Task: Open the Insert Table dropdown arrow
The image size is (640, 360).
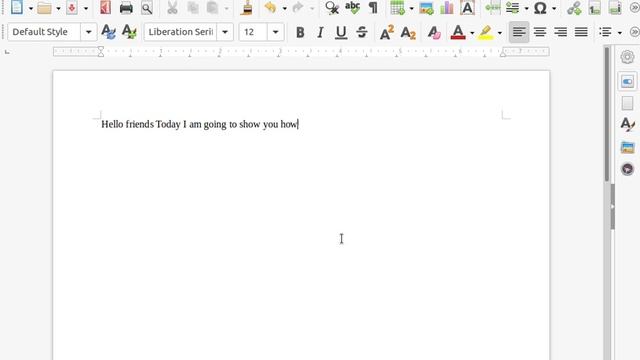Action: (411, 8)
